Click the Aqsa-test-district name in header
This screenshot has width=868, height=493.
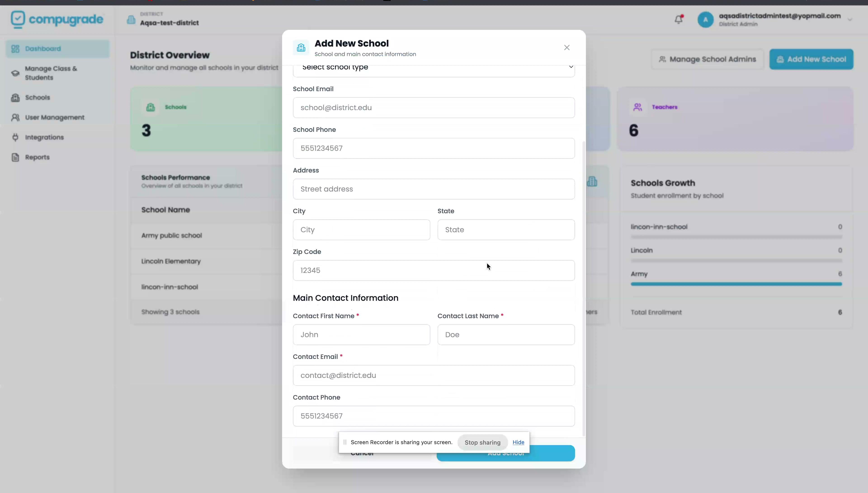[169, 23]
